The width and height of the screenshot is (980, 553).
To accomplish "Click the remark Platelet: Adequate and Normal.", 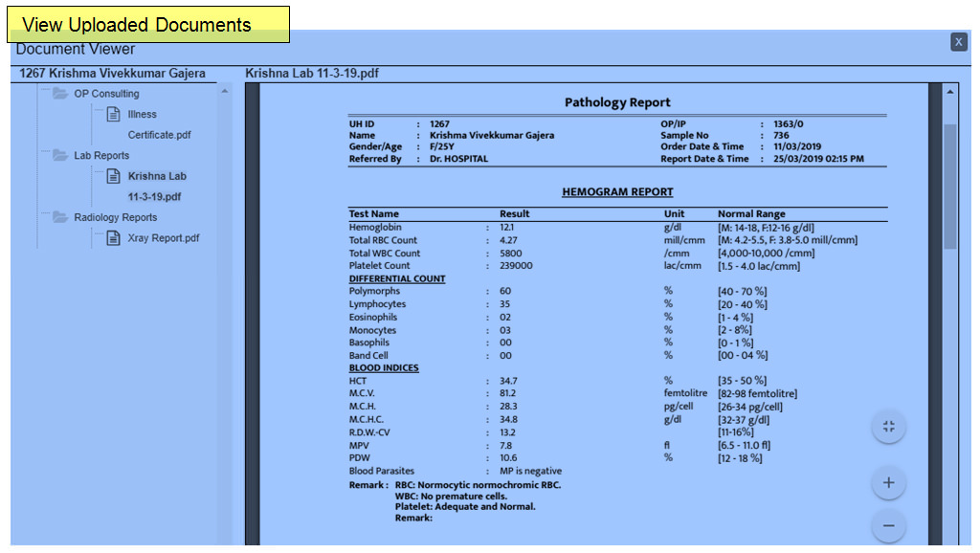I will [x=465, y=507].
